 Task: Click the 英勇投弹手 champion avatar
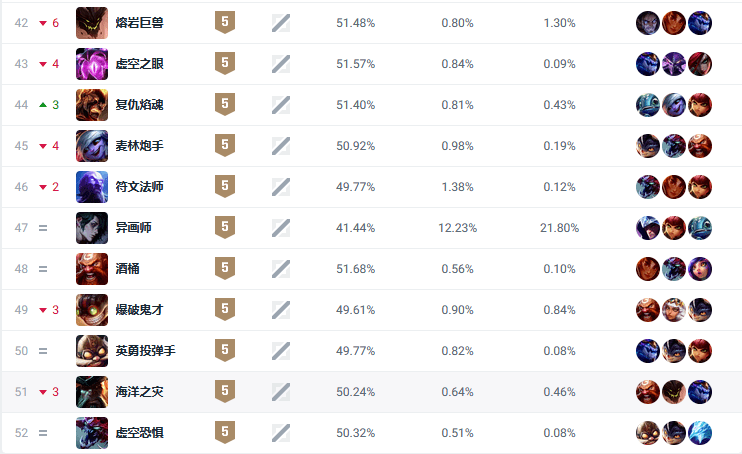pyautogui.click(x=92, y=351)
